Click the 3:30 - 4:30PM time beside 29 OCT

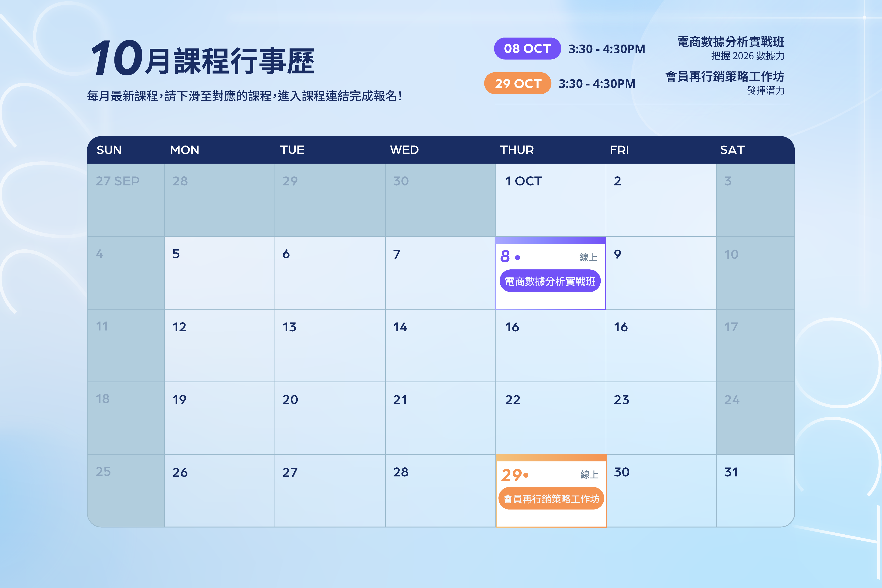[597, 84]
